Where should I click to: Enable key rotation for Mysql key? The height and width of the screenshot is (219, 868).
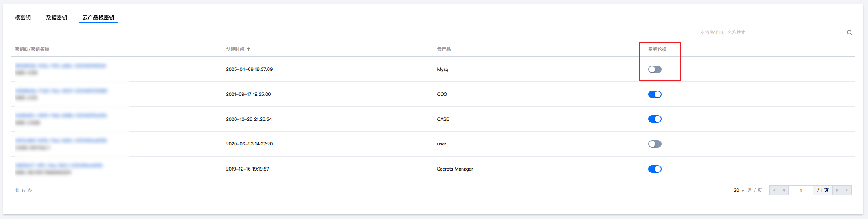pos(655,69)
